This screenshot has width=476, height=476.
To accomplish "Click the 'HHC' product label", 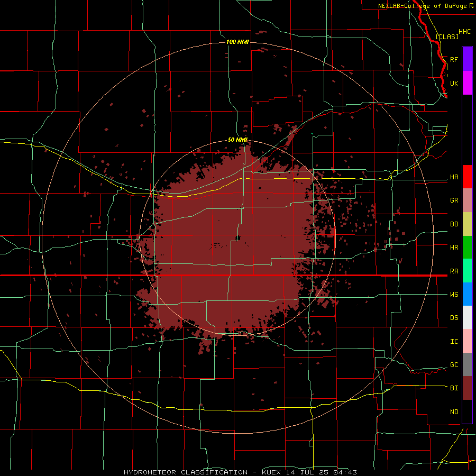I will [464, 32].
